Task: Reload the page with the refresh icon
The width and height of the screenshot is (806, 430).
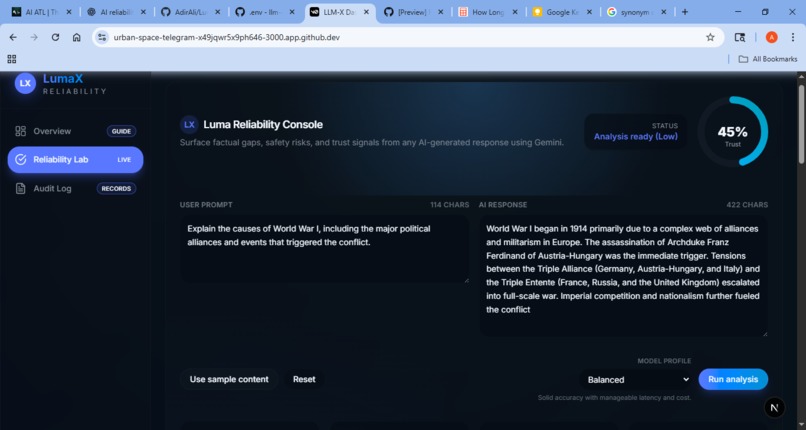Action: (x=56, y=37)
